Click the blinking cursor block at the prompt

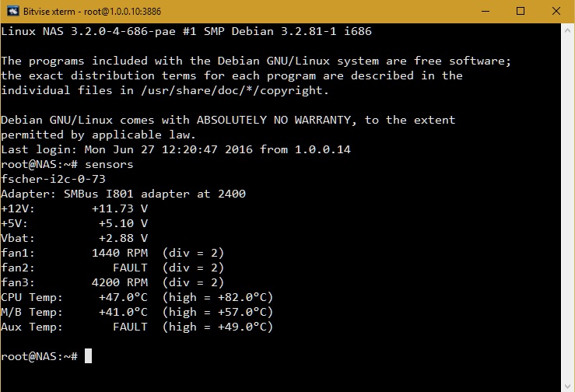tap(88, 356)
